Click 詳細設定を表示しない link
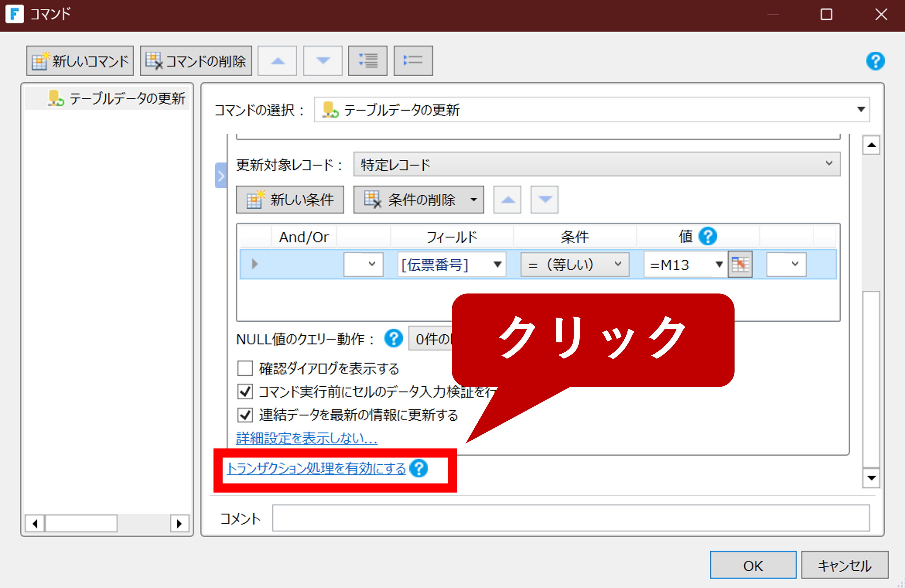905x588 pixels. point(307,438)
